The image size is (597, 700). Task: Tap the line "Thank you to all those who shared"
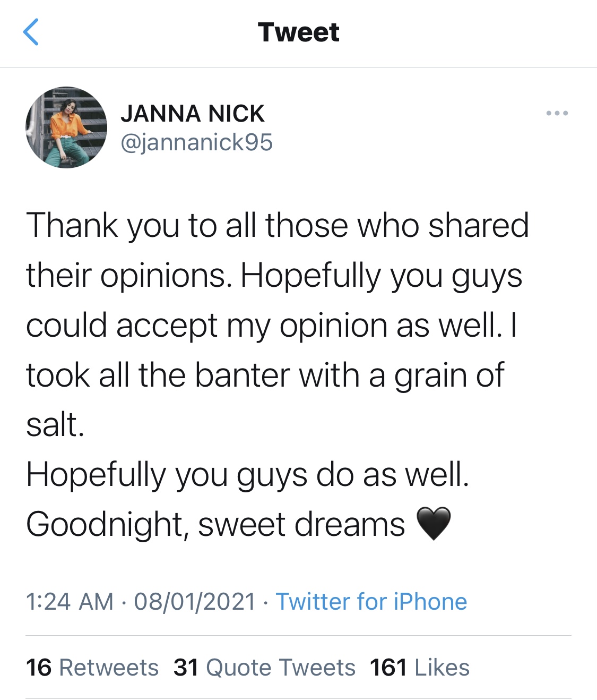[x=277, y=225]
